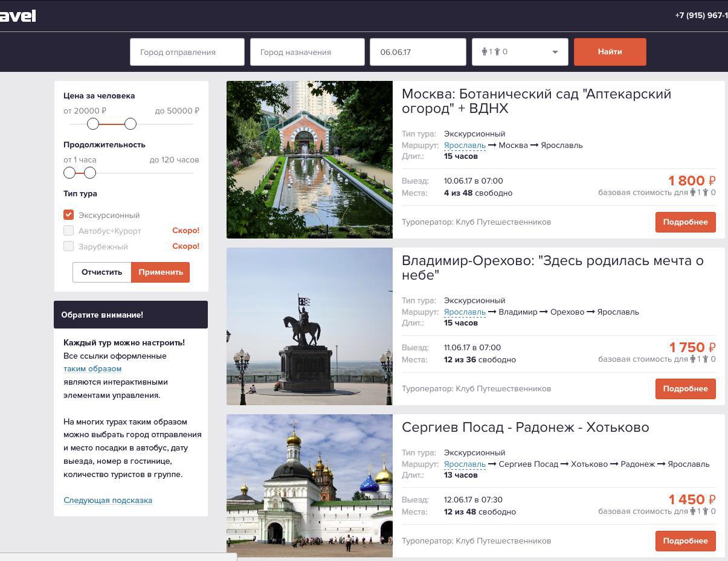Click child icon next to the 1 750 ₽ price
728x561 pixels.
click(x=705, y=359)
